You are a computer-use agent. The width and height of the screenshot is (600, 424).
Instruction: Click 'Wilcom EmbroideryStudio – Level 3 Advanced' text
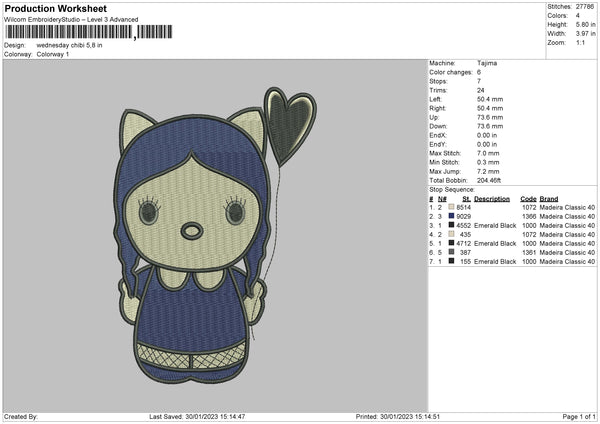[x=71, y=20]
